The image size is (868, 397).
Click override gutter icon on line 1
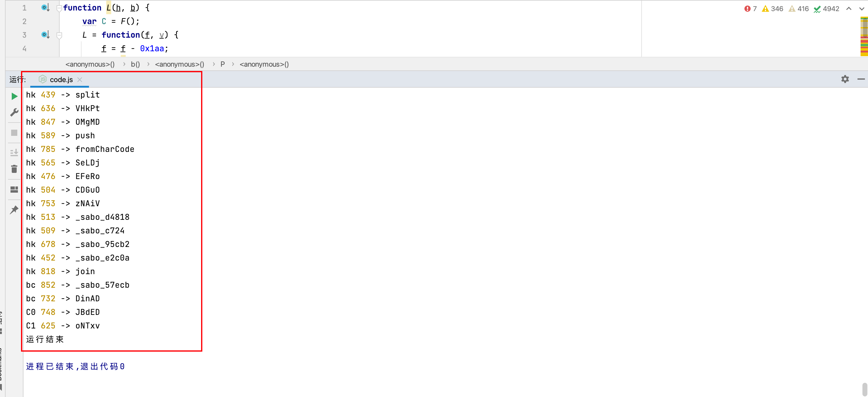tap(45, 7)
